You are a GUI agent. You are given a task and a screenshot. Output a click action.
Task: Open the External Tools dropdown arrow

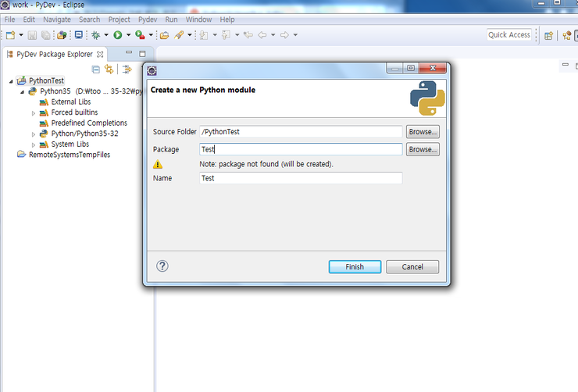pyautogui.click(x=151, y=35)
